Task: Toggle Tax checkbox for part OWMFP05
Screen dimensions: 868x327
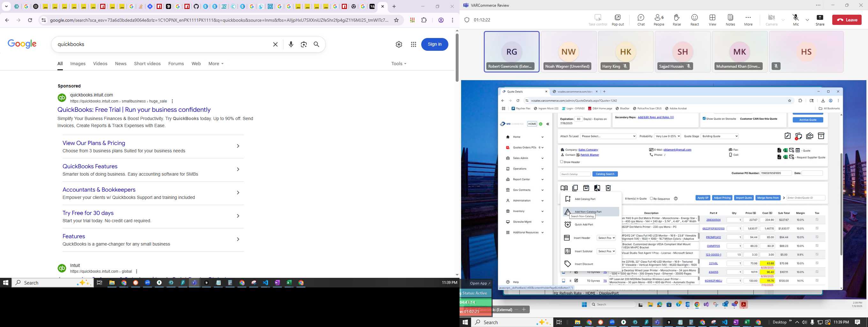Action: pos(817,246)
